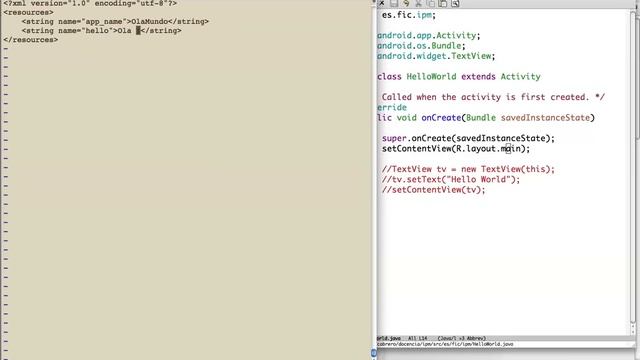The height and width of the screenshot is (360, 640).
Task: Click the Cut scissors icon in Emacs toolbar
Action: click(x=418, y=4)
